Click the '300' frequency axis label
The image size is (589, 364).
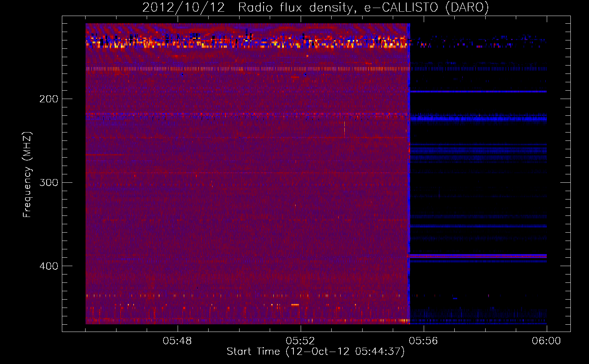49,182
